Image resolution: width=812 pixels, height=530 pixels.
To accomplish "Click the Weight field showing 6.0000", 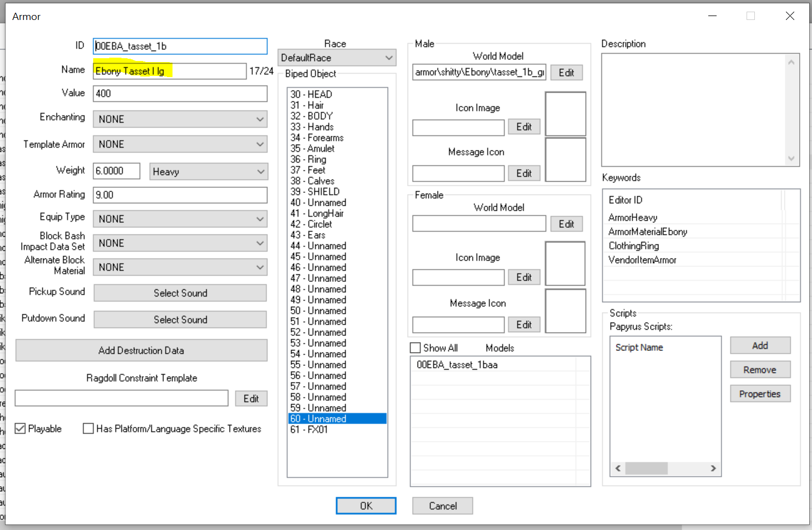I will [116, 171].
